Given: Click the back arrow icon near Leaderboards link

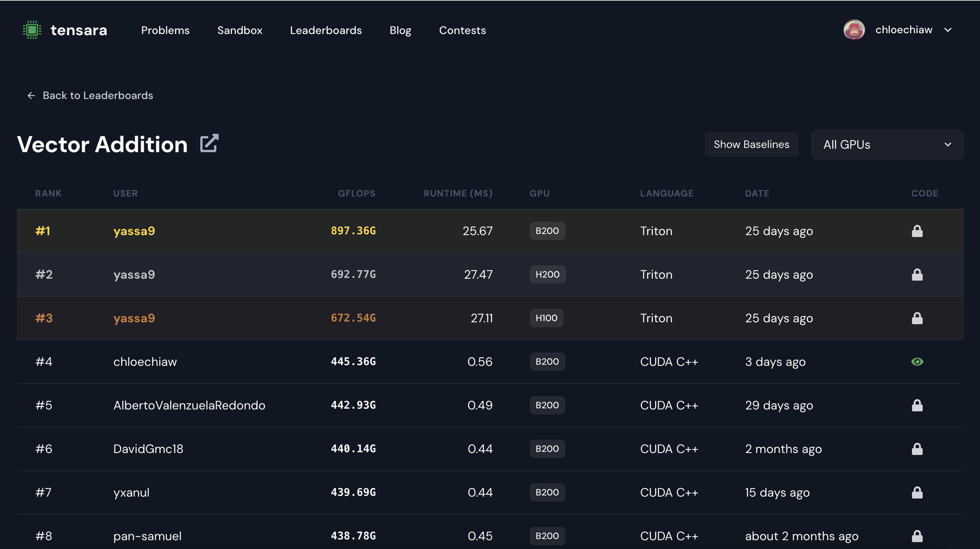Looking at the screenshot, I should coord(31,96).
